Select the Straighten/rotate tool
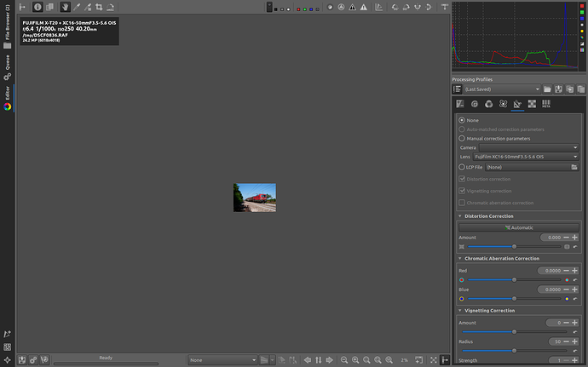The image size is (588, 367). (x=110, y=7)
